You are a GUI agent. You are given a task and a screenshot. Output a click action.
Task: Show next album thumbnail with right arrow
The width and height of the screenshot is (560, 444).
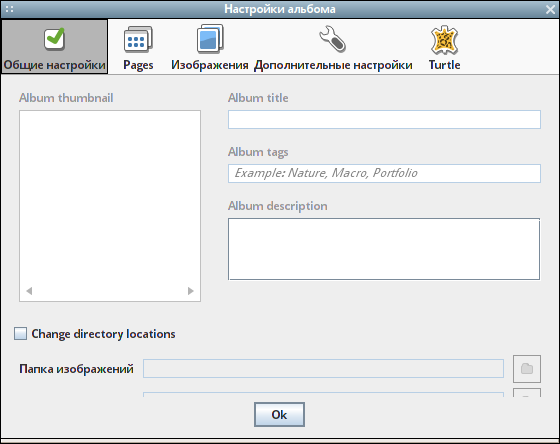pyautogui.click(x=191, y=291)
